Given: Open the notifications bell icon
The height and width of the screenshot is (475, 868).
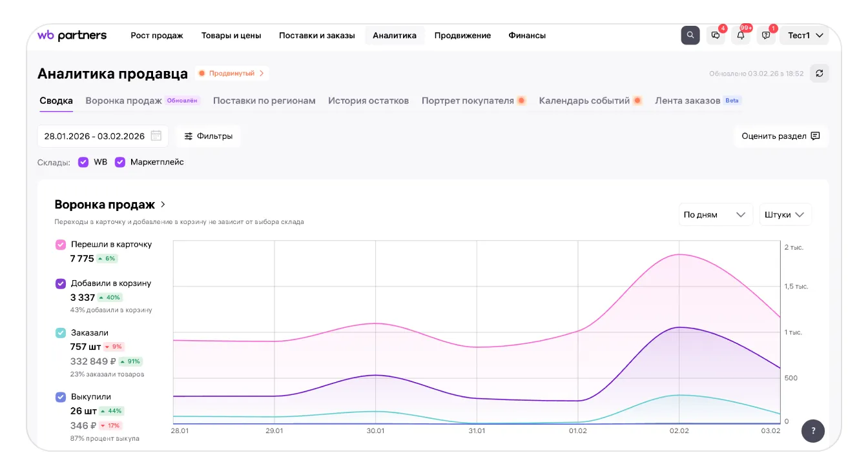Looking at the screenshot, I should click(741, 35).
